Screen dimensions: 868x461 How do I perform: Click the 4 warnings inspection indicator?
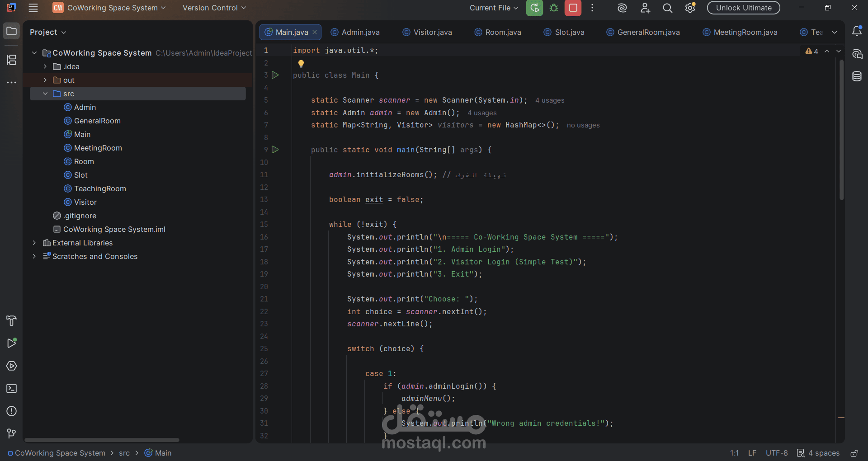pyautogui.click(x=812, y=51)
